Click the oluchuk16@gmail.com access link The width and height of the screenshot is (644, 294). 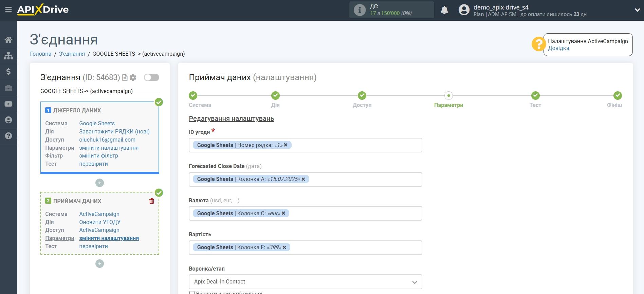coord(107,140)
